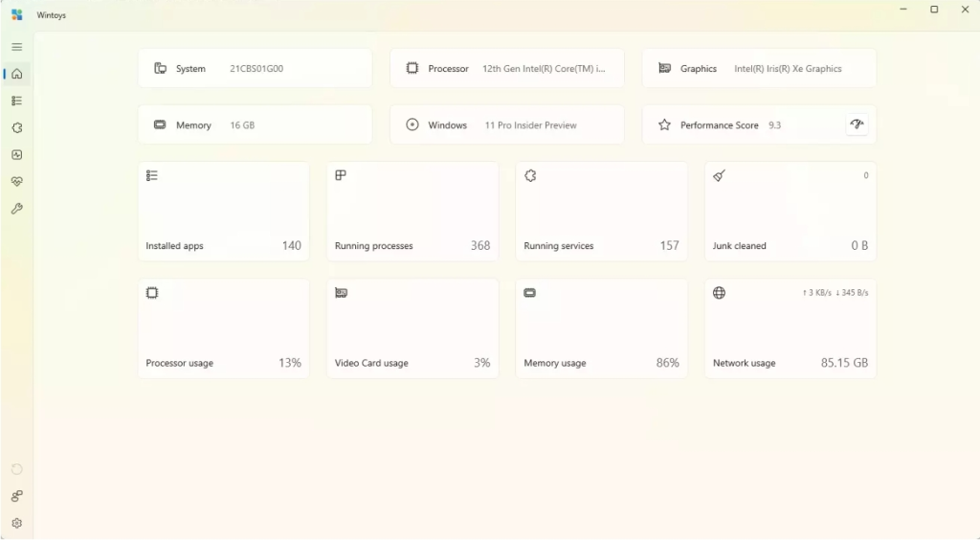
Task: Expand the hamburger navigation menu
Action: point(17,47)
